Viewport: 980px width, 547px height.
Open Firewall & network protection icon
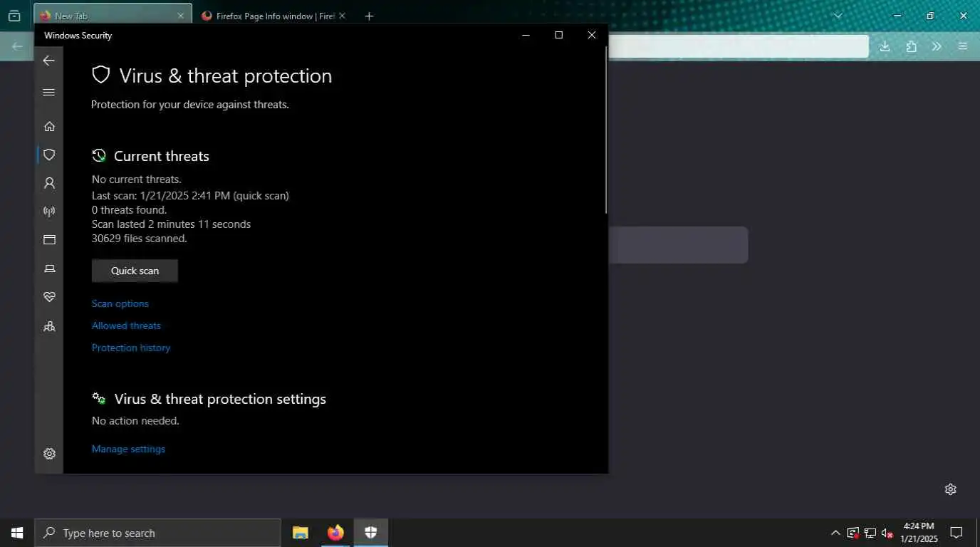[x=49, y=212]
